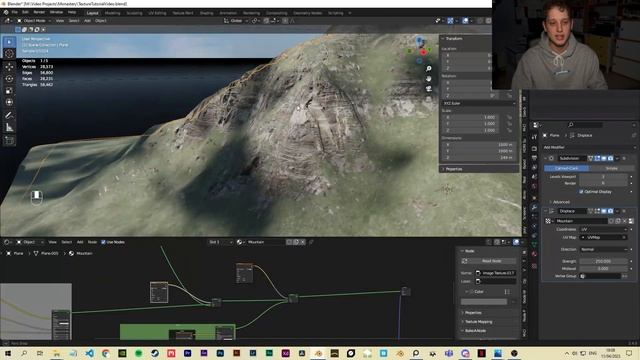This screenshot has width=640, height=360.
Task: Expand the Texture Mapping section in node sidebar
Action: pos(478,322)
